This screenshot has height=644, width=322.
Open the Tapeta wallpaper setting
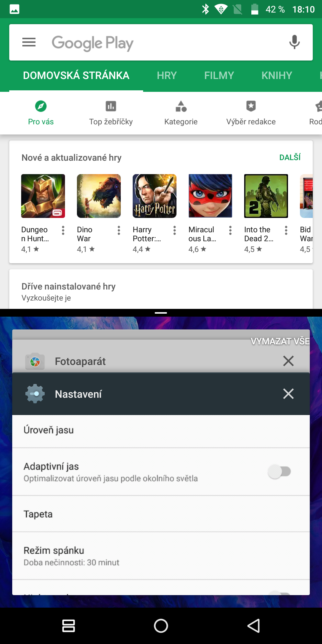[161, 514]
